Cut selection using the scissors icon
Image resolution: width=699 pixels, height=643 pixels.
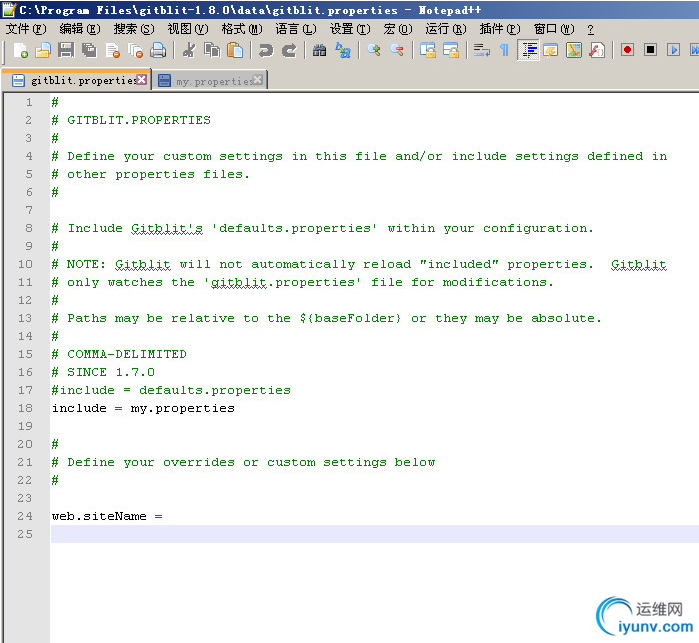click(x=189, y=50)
